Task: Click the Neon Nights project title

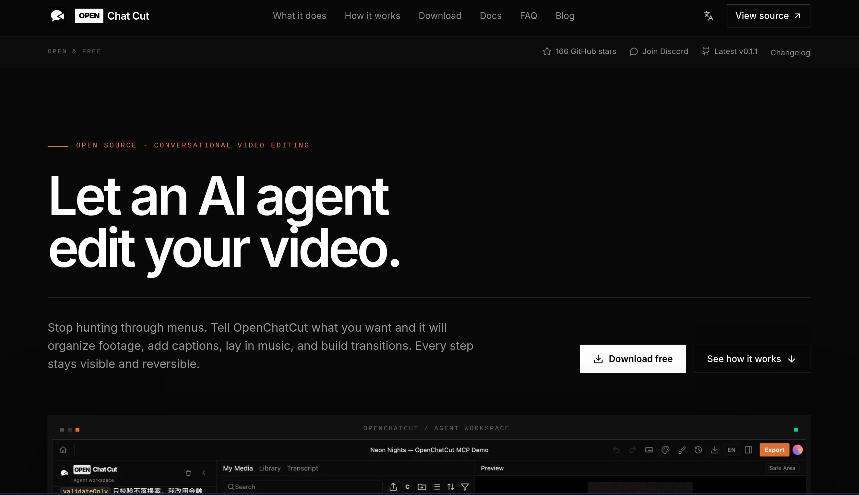Action: pyautogui.click(x=429, y=450)
